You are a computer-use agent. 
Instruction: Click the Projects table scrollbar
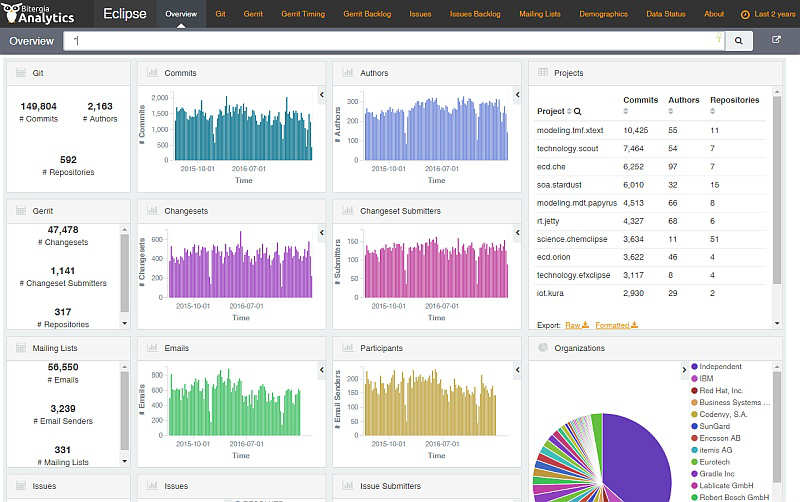[x=777, y=190]
